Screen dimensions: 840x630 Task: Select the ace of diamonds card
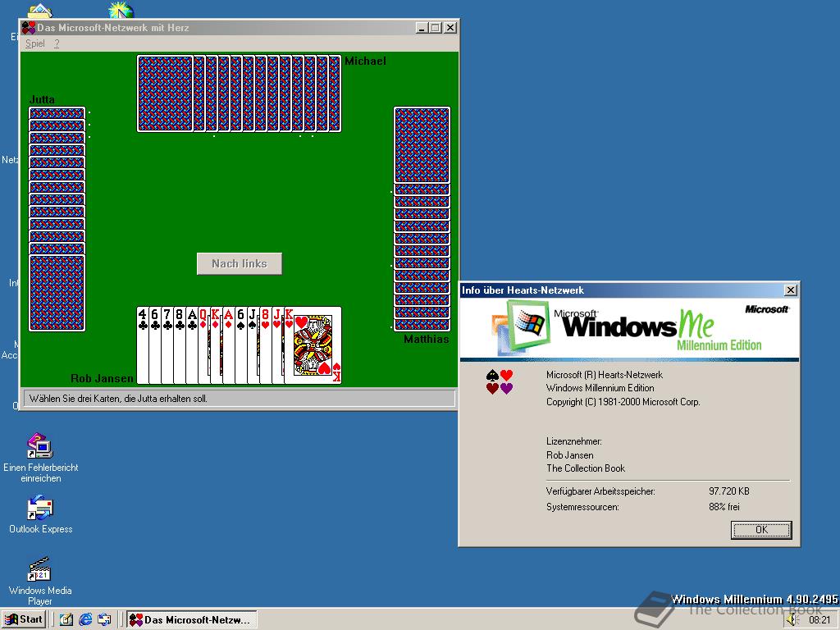click(229, 345)
